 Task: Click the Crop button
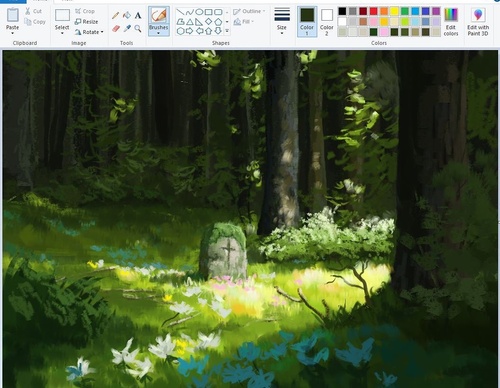click(x=85, y=11)
